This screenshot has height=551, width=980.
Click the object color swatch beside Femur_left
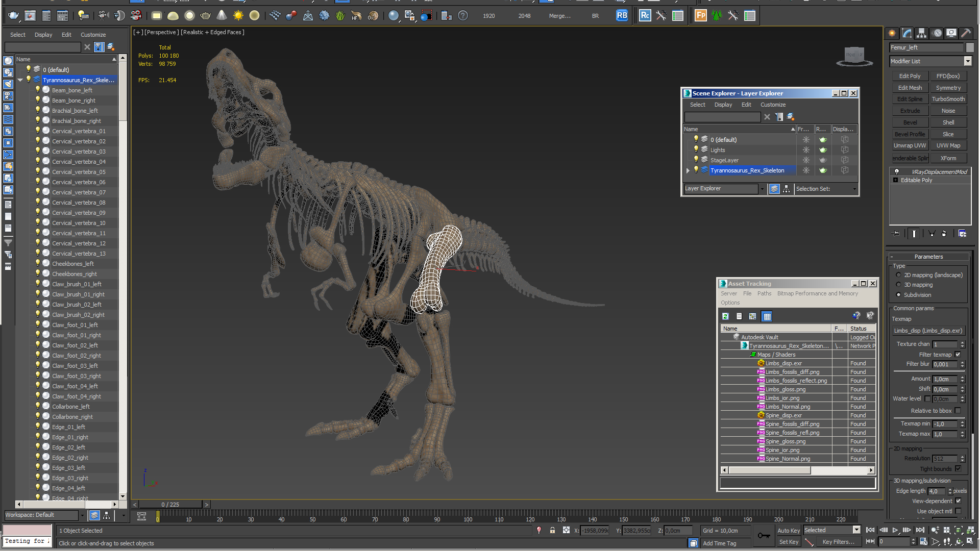click(x=970, y=47)
